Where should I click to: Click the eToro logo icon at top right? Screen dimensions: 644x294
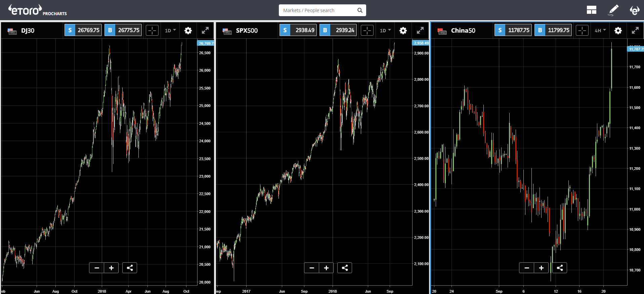[634, 10]
